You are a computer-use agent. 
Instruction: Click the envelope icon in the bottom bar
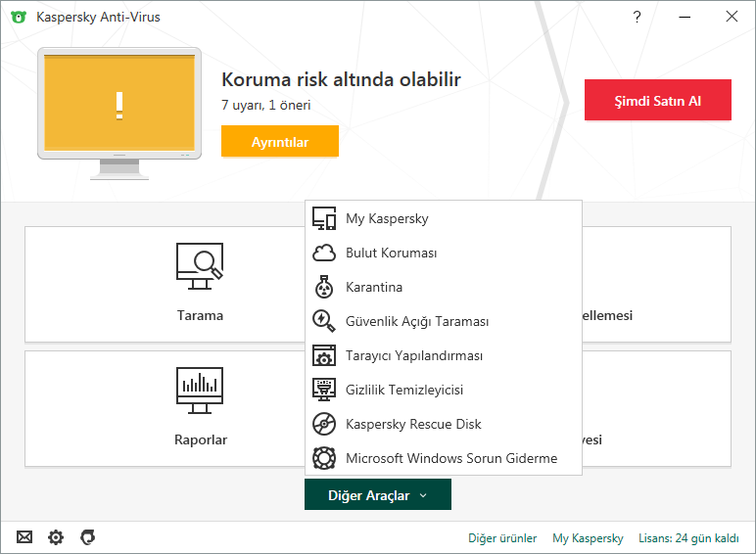(24, 536)
